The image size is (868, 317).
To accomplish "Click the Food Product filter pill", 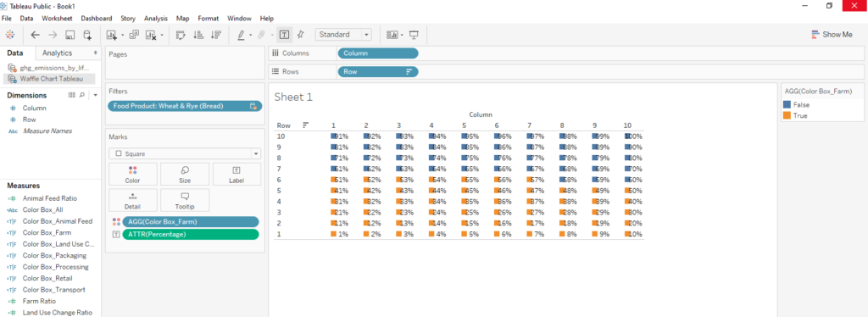I will point(184,106).
